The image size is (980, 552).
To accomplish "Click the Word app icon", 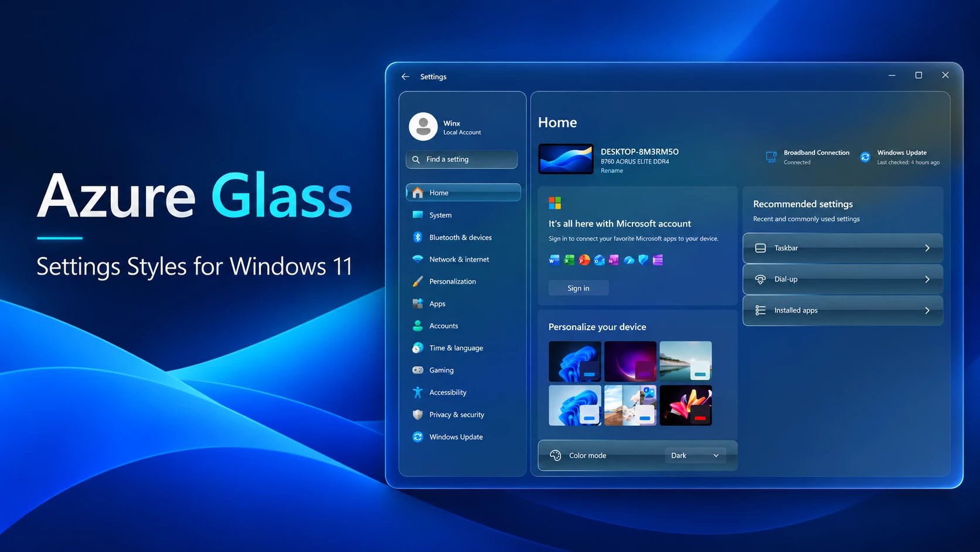I will coord(554,260).
